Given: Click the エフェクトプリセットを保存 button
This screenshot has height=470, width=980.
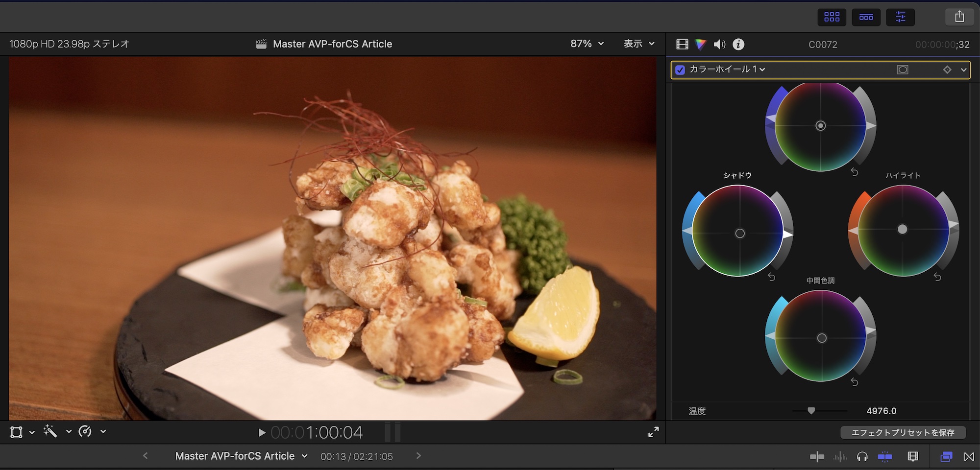Looking at the screenshot, I should (903, 433).
